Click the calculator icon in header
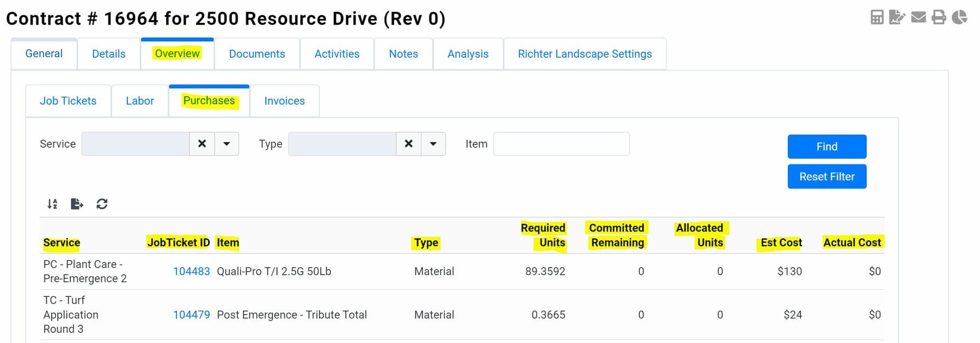The height and width of the screenshot is (343, 980). (877, 17)
